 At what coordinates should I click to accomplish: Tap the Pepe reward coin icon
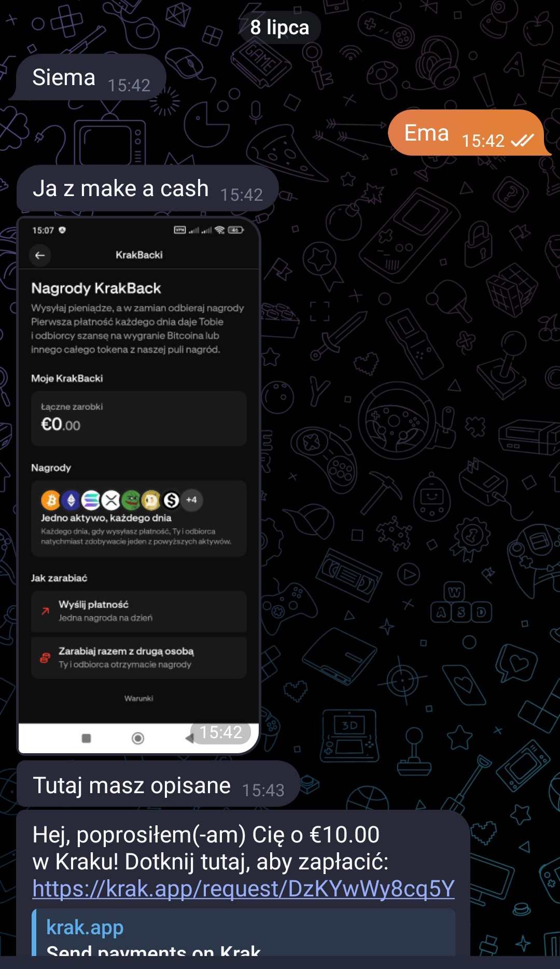131,500
